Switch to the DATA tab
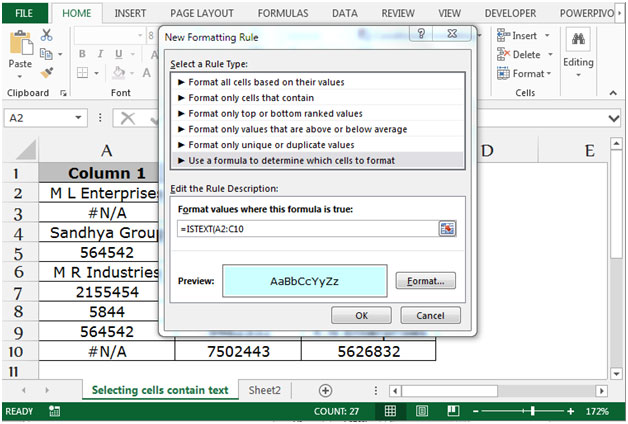 point(345,13)
